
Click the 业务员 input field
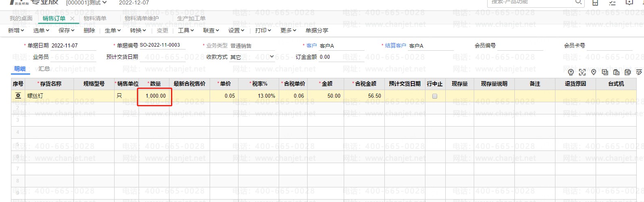(x=74, y=57)
